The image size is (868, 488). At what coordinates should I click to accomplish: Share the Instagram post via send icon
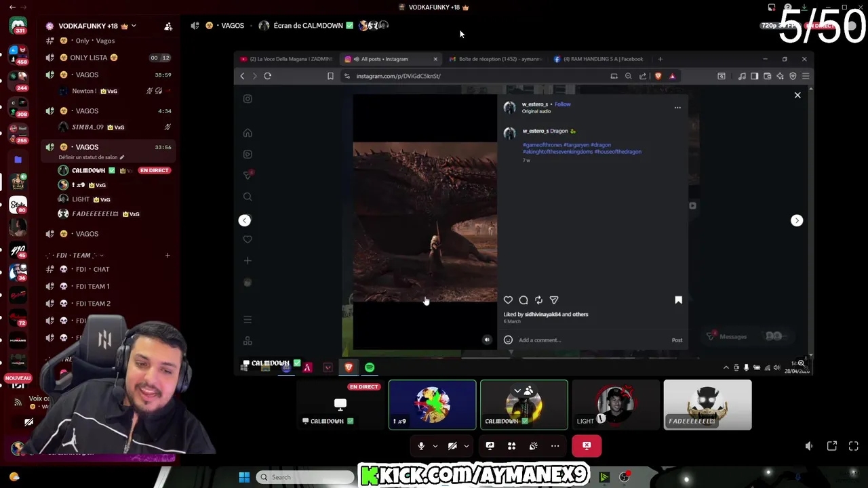tap(554, 300)
